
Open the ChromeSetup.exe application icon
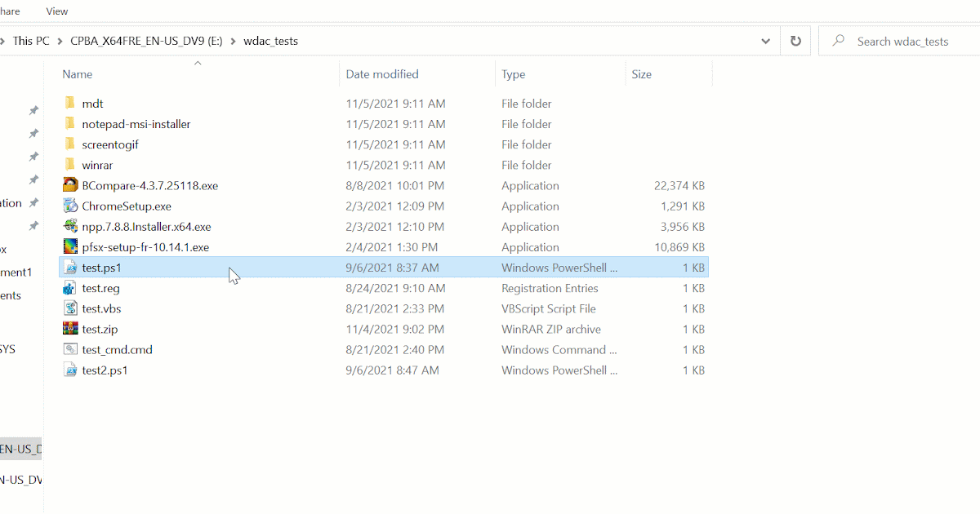click(71, 206)
